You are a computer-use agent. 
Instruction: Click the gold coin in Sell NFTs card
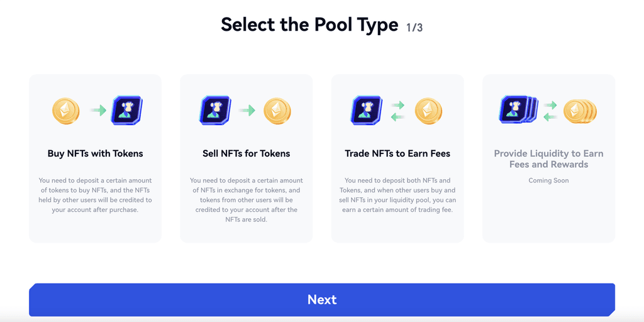[277, 111]
